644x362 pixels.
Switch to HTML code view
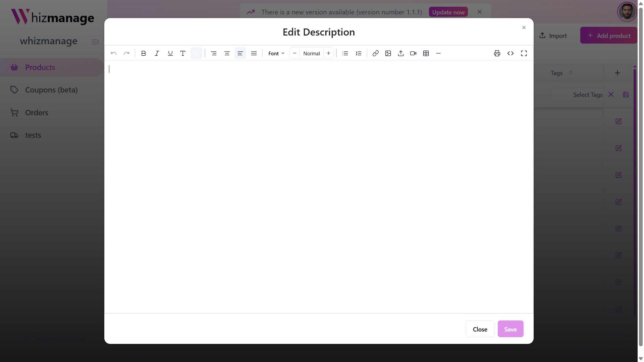pyautogui.click(x=511, y=53)
